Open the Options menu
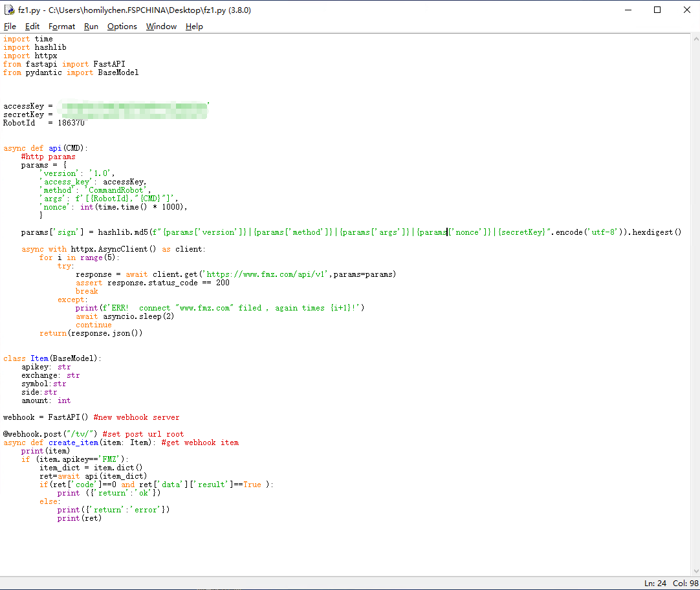 coord(122,27)
